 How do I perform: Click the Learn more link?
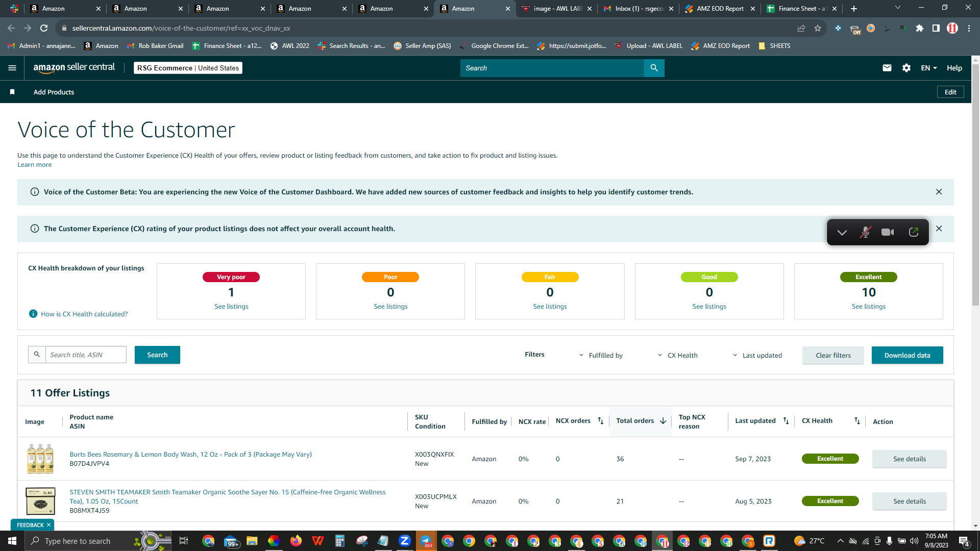pos(34,165)
